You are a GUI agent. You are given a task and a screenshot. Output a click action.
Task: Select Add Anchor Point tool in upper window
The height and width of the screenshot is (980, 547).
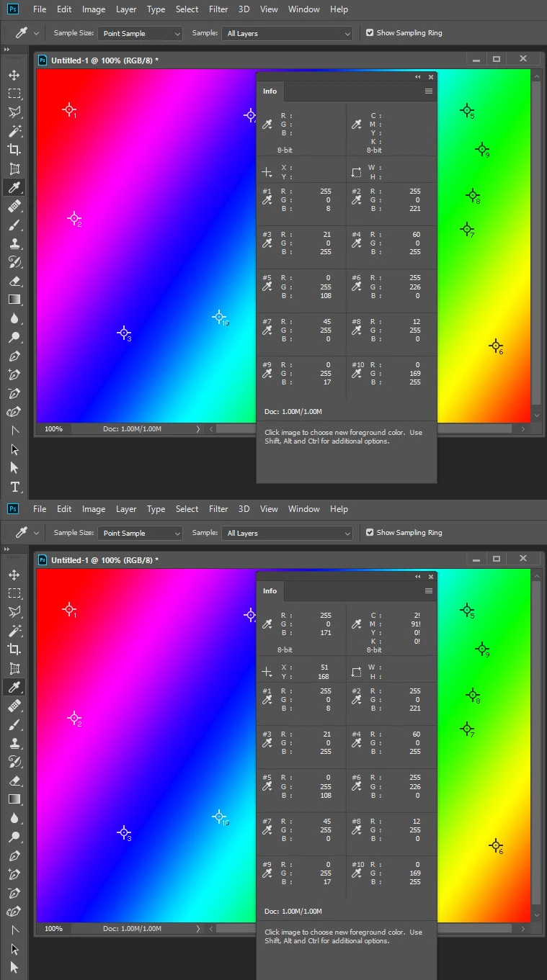click(x=14, y=374)
